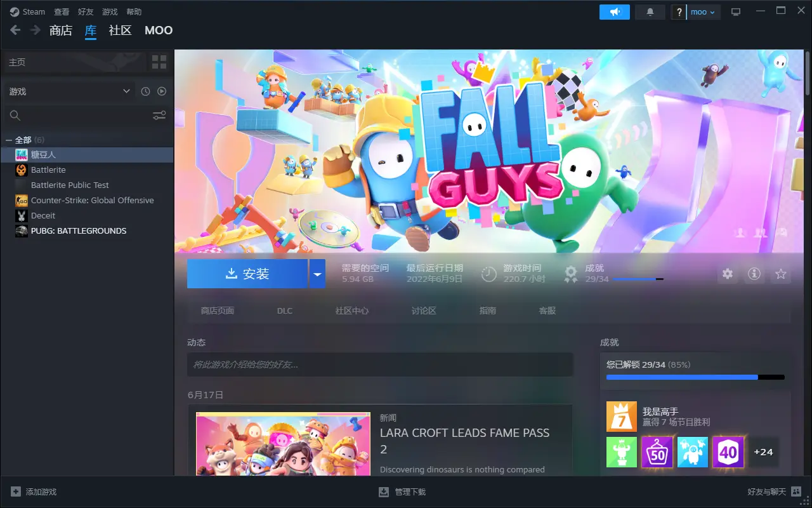
Task: Click the green flexing achievement badge
Action: 622,452
